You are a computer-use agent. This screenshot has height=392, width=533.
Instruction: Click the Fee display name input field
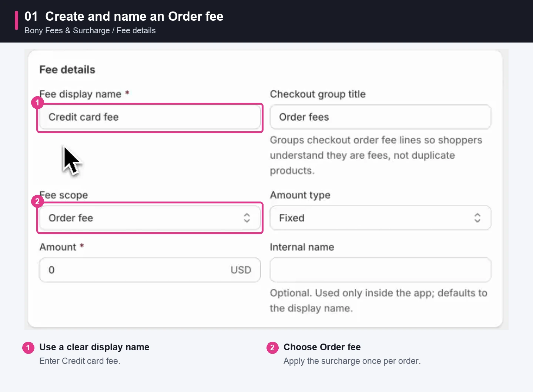pyautogui.click(x=150, y=117)
